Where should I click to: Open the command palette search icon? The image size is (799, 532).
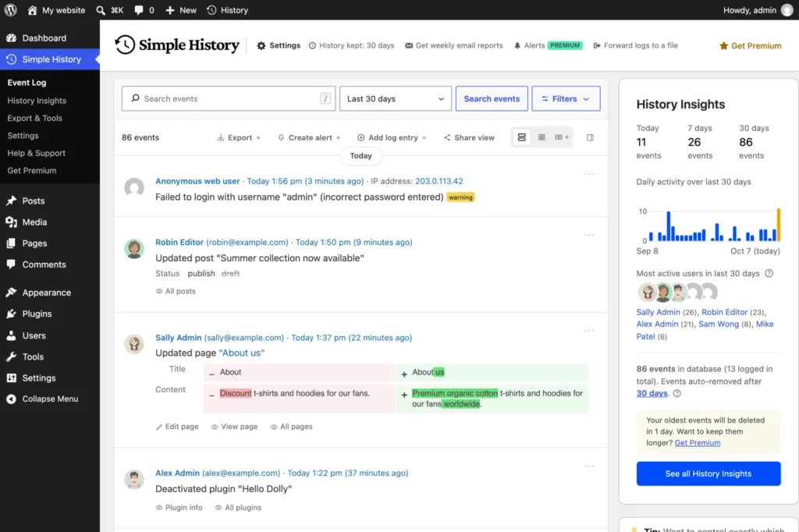click(101, 10)
